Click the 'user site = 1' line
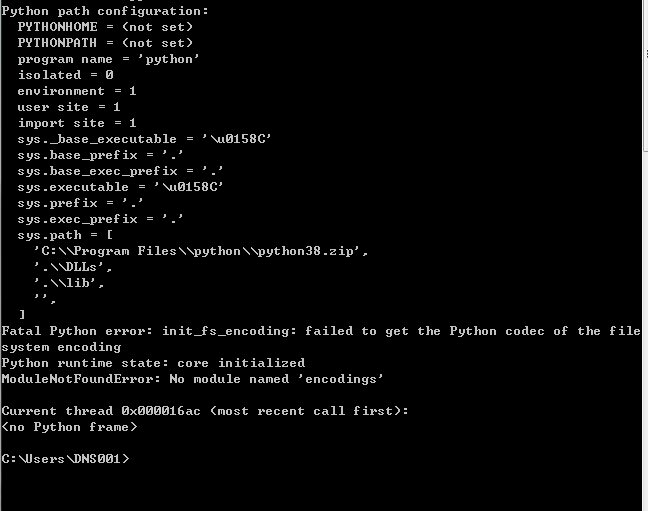This screenshot has width=648, height=511. point(69,107)
